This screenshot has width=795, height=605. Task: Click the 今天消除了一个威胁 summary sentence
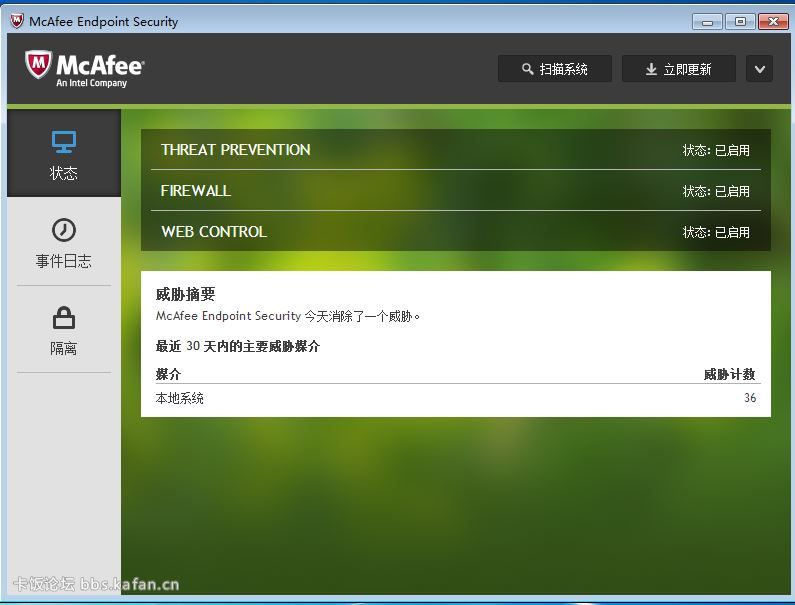(x=287, y=316)
